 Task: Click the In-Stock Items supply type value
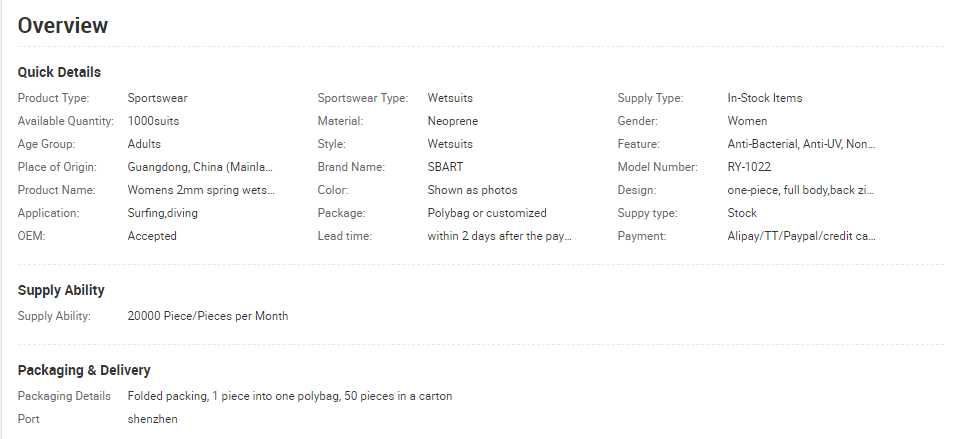(764, 98)
